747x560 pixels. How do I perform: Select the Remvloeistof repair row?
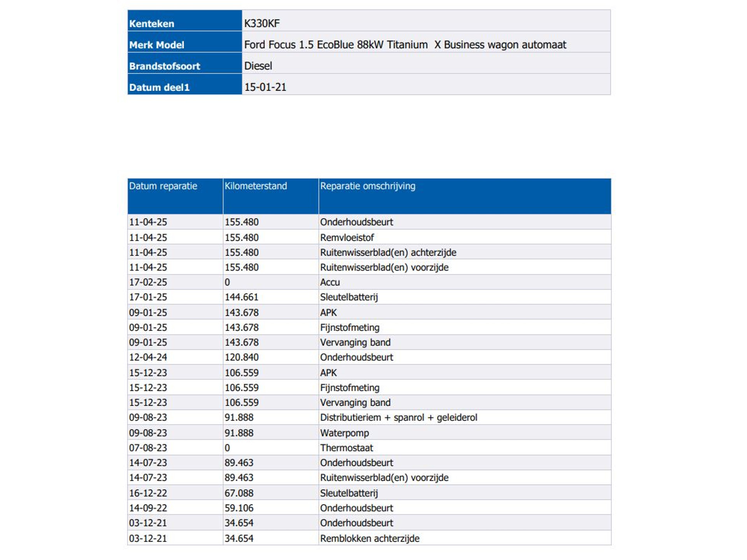tap(369, 237)
